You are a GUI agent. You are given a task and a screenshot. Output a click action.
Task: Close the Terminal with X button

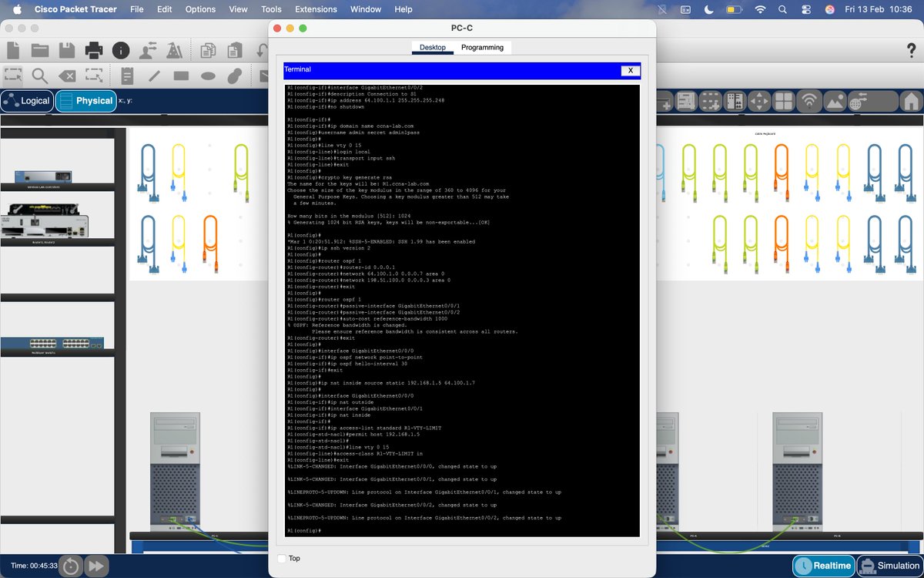(x=630, y=70)
